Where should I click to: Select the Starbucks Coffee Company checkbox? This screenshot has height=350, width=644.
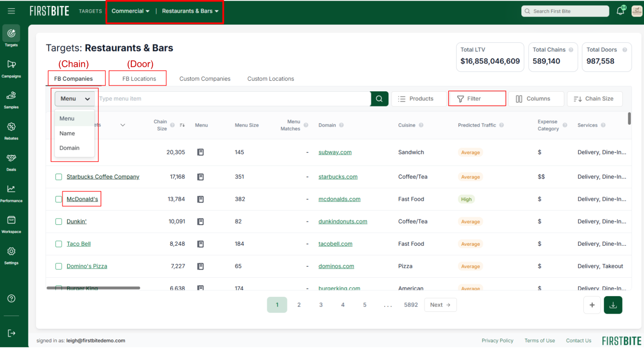pos(59,177)
